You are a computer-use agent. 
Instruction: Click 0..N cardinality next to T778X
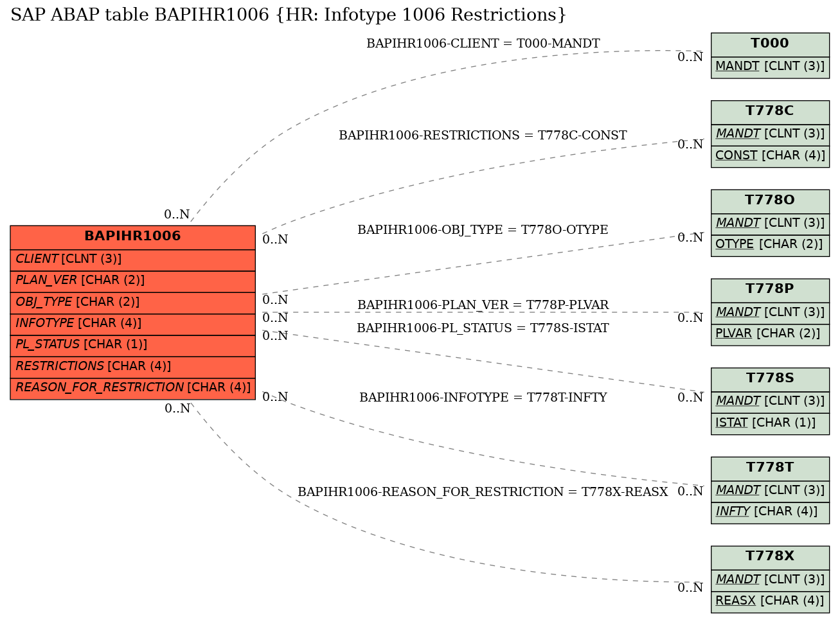click(x=690, y=588)
